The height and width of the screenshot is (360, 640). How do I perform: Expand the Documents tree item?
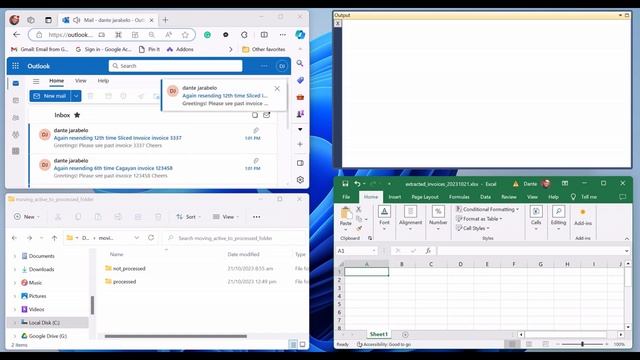[x=15, y=256]
